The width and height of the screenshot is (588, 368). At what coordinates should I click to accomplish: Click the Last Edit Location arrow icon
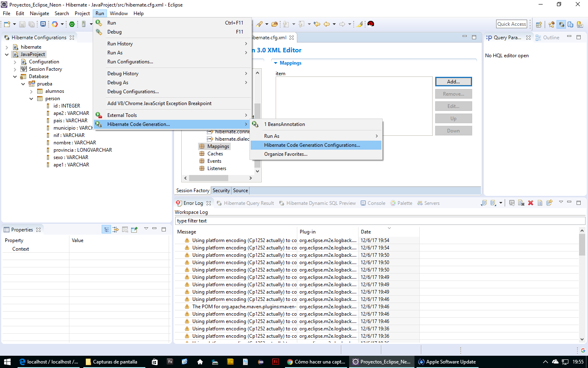tap(317, 24)
